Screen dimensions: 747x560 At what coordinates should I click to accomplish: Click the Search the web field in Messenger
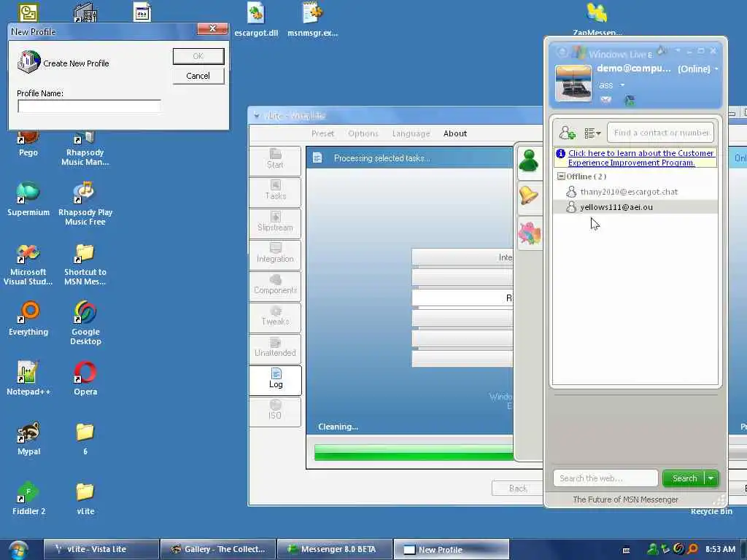coord(605,478)
